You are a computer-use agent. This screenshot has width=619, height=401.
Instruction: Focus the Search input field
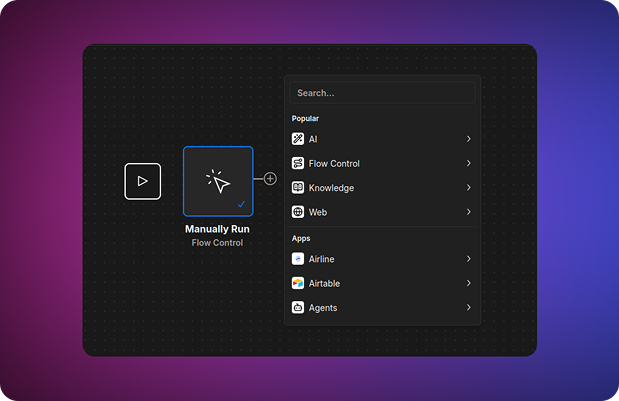382,93
